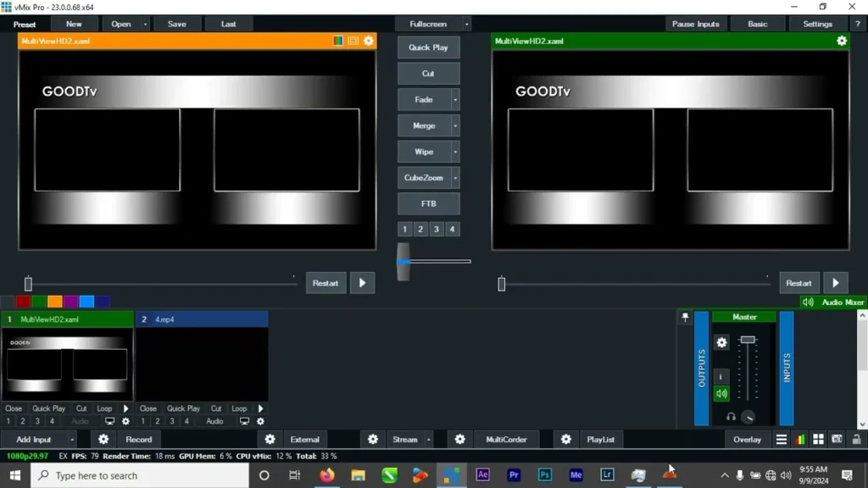Viewport: 868px width, 488px height.
Task: Expand the Fullscreen dropdown arrow
Action: (x=466, y=24)
